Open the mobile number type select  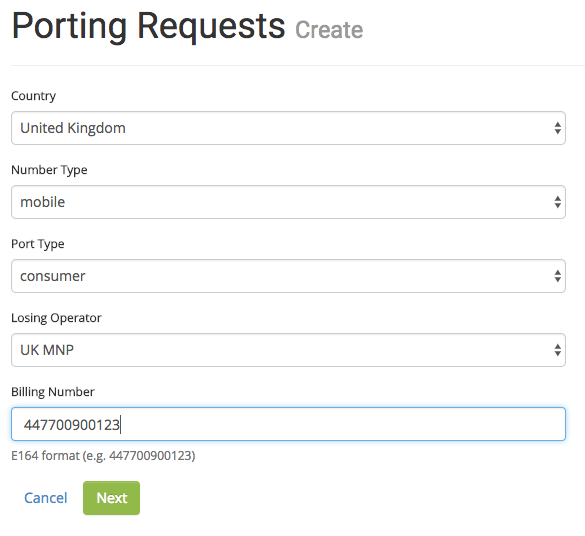(x=288, y=202)
